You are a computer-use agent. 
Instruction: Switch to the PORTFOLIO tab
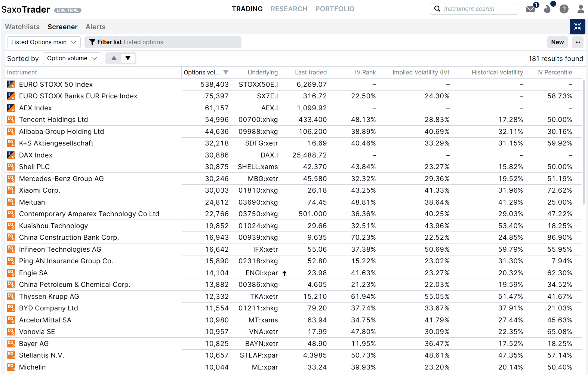[x=335, y=9]
